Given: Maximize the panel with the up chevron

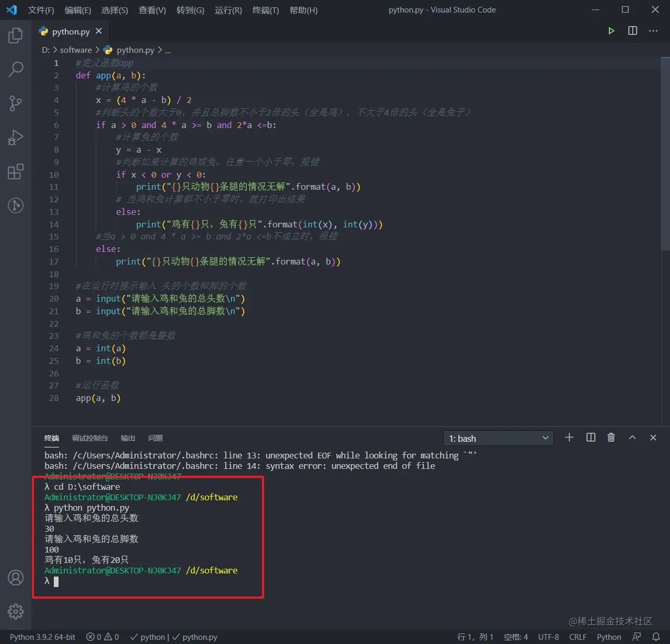Looking at the screenshot, I should click(x=632, y=438).
